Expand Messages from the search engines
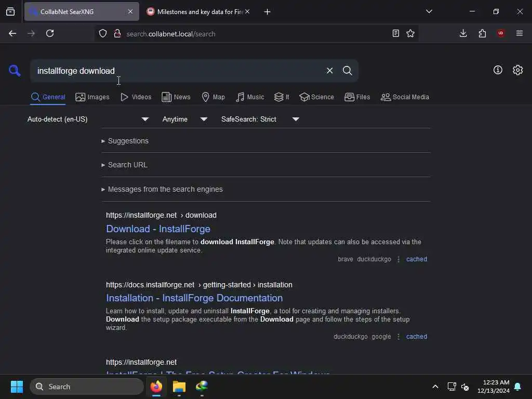Image resolution: width=532 pixels, height=399 pixels. 162,189
